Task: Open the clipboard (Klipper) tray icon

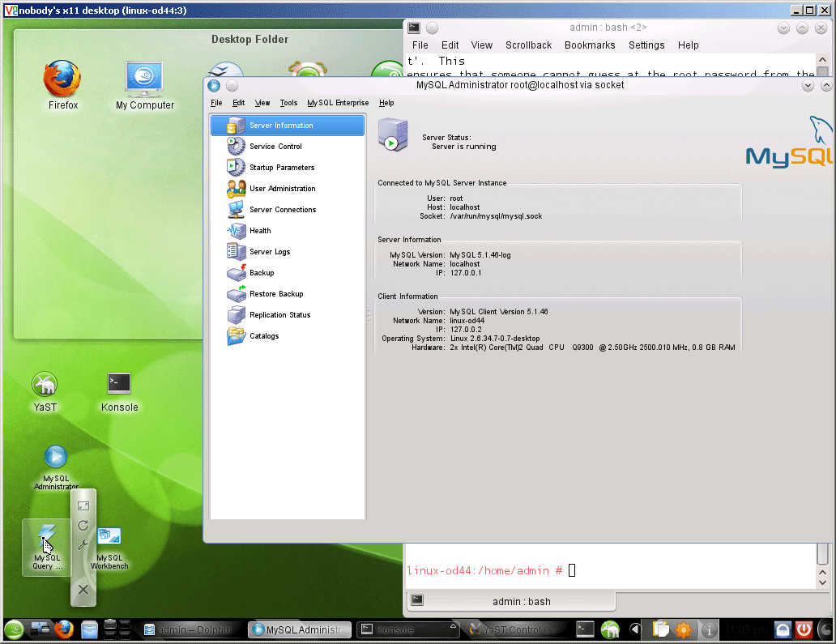Action: (x=660, y=629)
